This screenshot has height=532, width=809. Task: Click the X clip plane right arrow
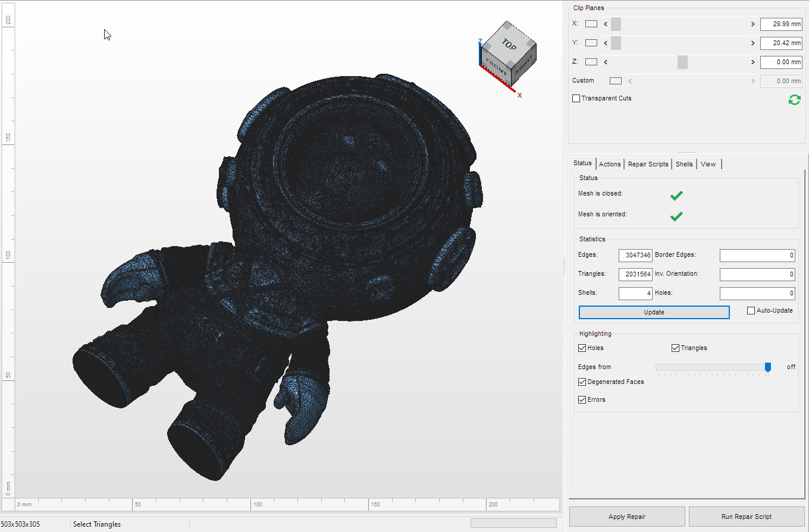click(752, 24)
